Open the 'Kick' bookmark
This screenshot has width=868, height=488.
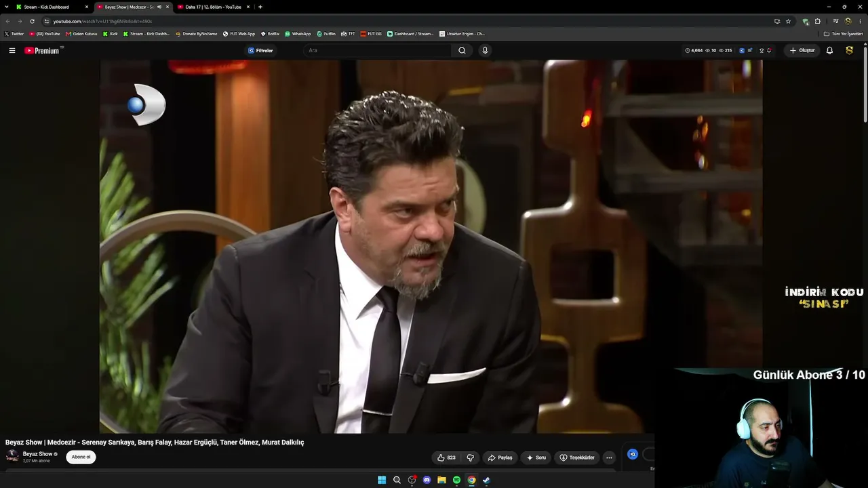[111, 34]
